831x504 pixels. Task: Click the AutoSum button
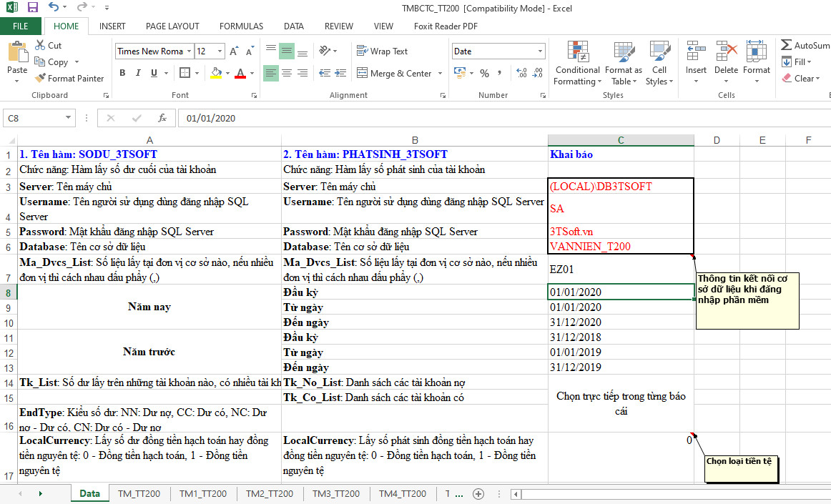pyautogui.click(x=805, y=46)
